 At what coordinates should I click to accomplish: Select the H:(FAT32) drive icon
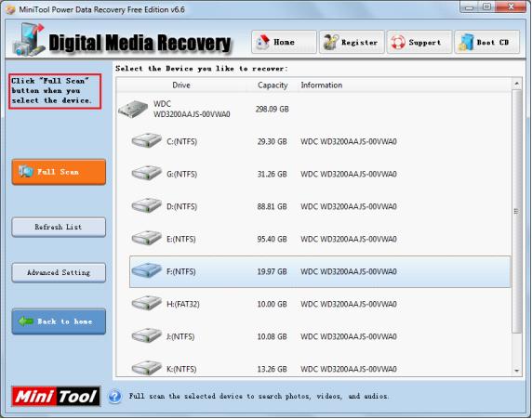click(147, 303)
